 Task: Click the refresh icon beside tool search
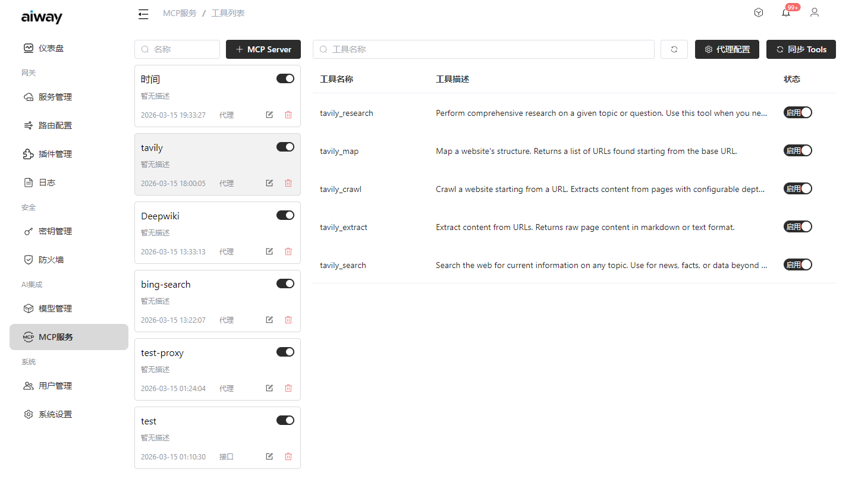tap(674, 49)
